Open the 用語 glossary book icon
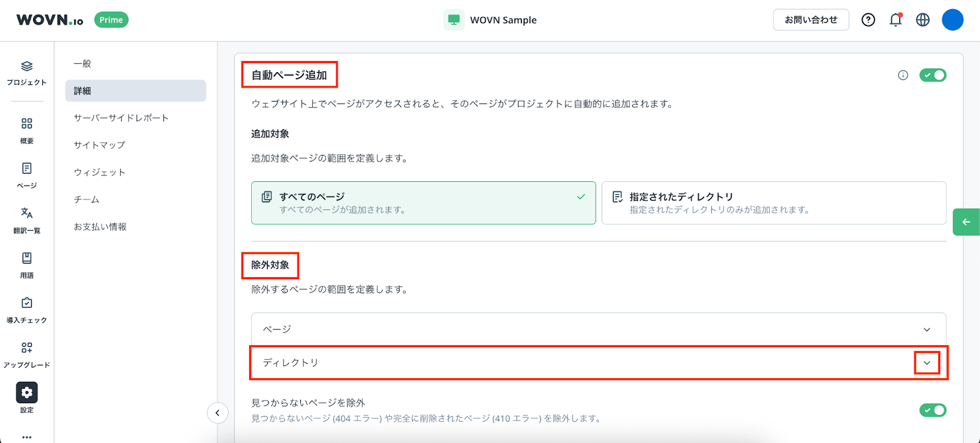Viewport: 980px width, 443px height. click(x=26, y=258)
